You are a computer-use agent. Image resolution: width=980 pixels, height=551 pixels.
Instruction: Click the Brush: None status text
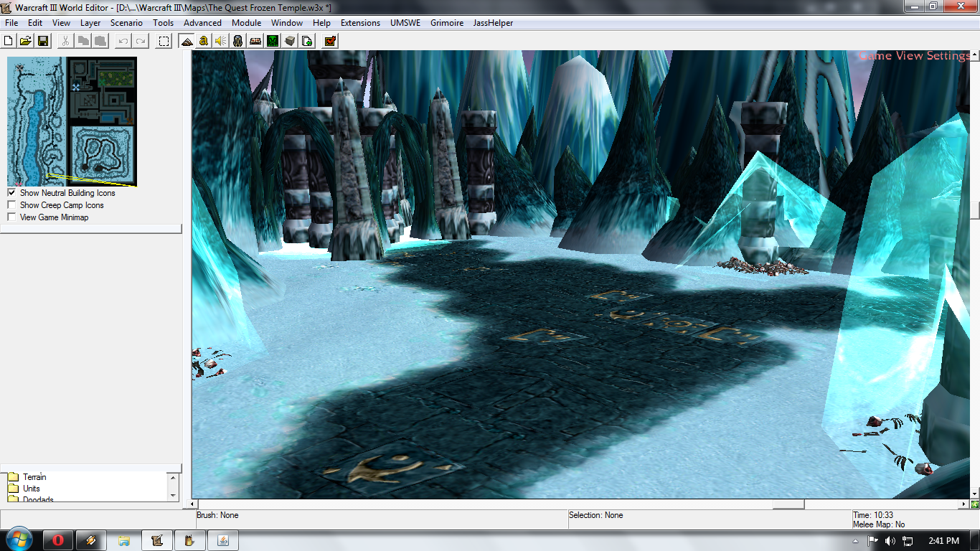[x=217, y=515]
